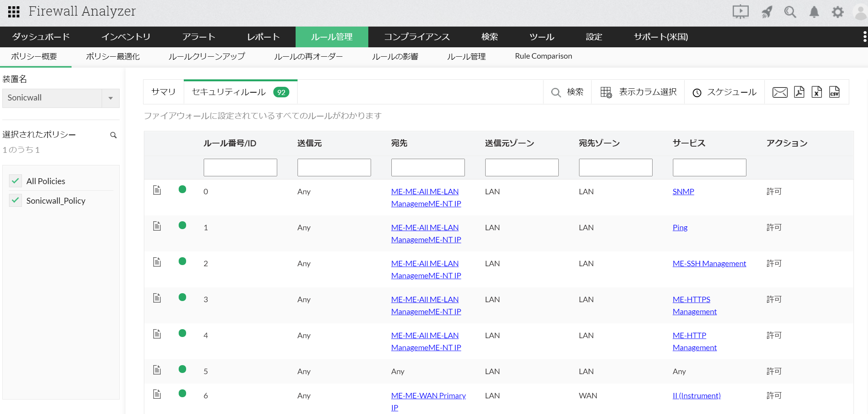
Task: Open the コンプライアンス menu
Action: pyautogui.click(x=416, y=37)
